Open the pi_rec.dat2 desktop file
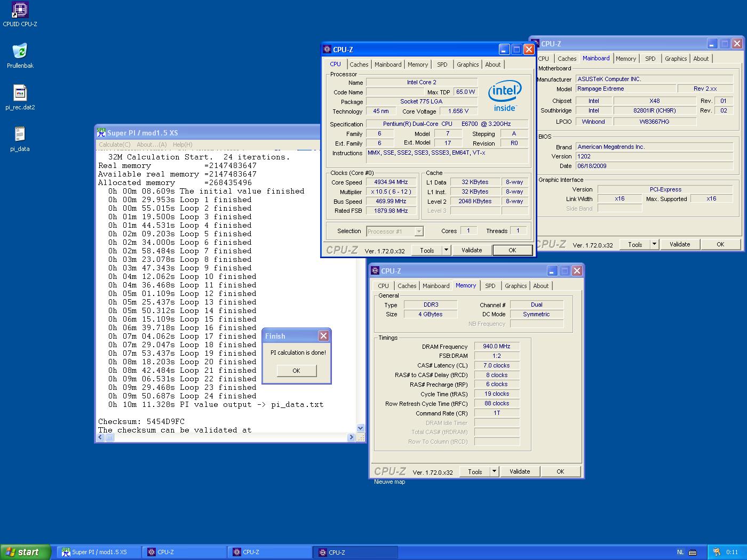This screenshot has height=560, width=747. [x=20, y=98]
